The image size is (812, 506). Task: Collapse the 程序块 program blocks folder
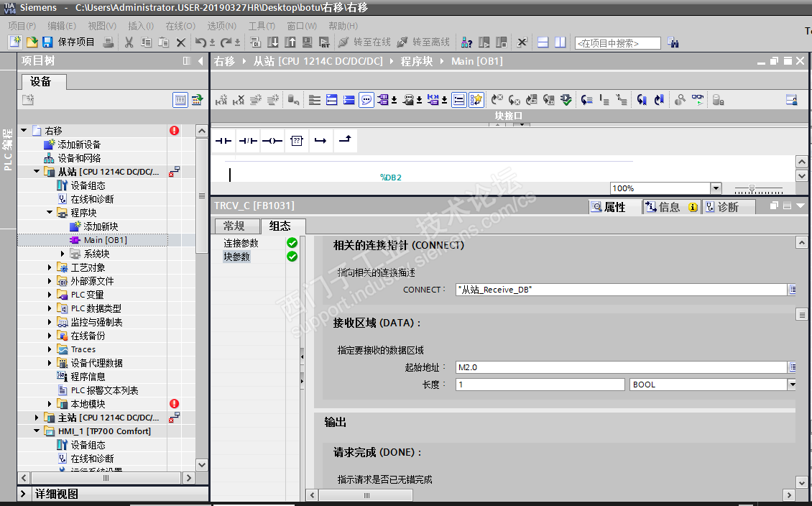pyautogui.click(x=50, y=212)
